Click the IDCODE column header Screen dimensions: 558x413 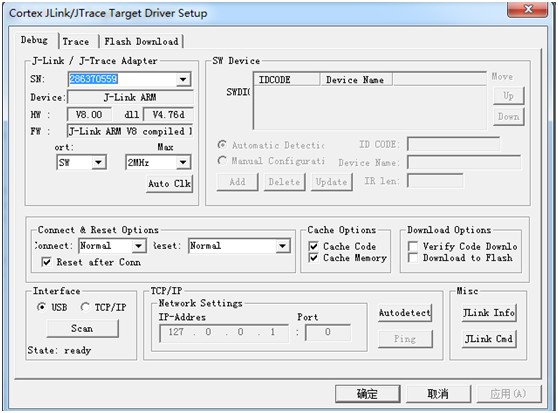point(287,80)
